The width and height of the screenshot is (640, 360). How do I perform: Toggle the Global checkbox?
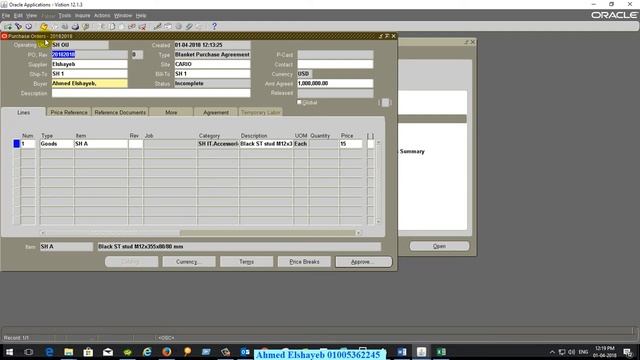point(299,102)
